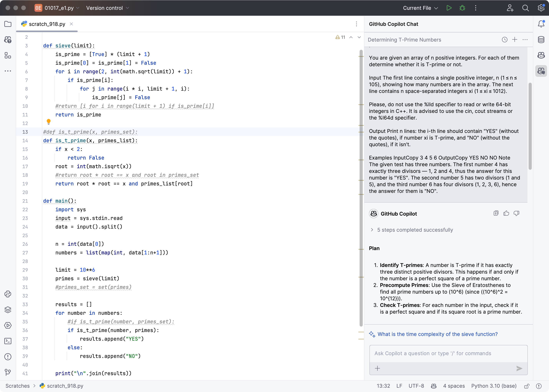Open the Git version control tool window
Screen dimensions: 549x392
8,372
